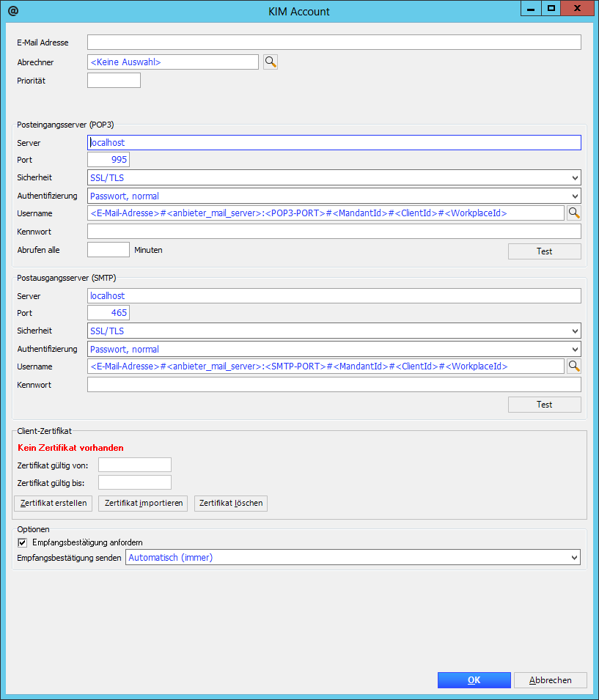
Task: Click the SMTP Username lookup magnifier icon
Action: pyautogui.click(x=574, y=366)
